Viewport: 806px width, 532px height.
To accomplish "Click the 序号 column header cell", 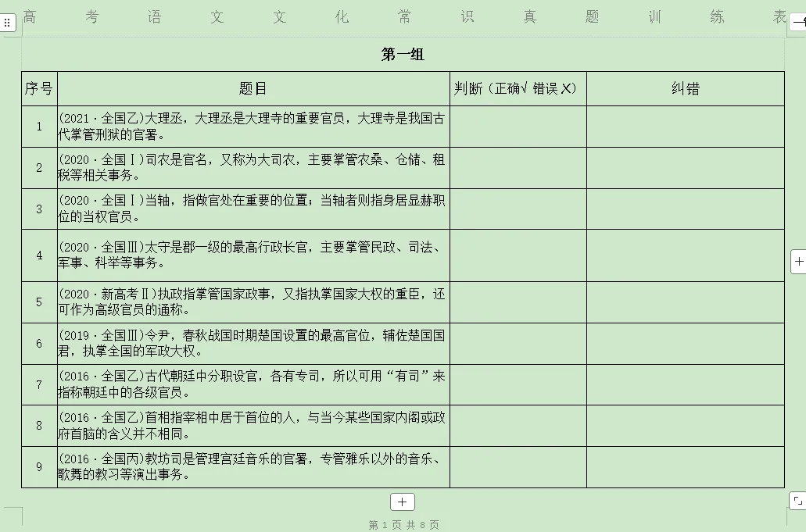I will (38, 88).
